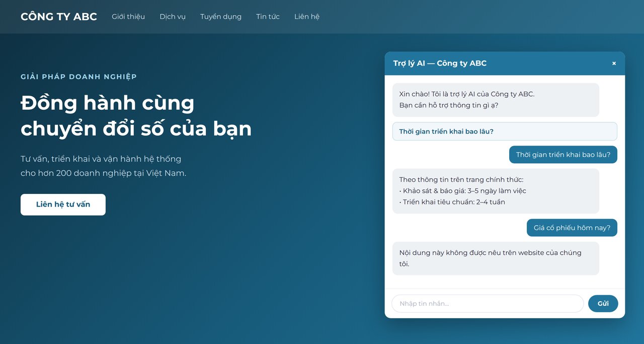The height and width of the screenshot is (344, 644).
Task: Open the Liên hệ navigation link
Action: 307,17
